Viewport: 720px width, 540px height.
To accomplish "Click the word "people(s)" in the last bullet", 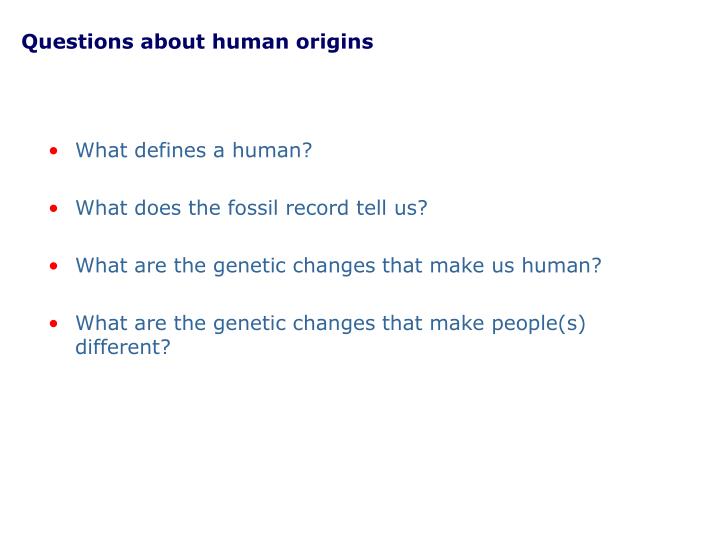I will pyautogui.click(x=539, y=324).
